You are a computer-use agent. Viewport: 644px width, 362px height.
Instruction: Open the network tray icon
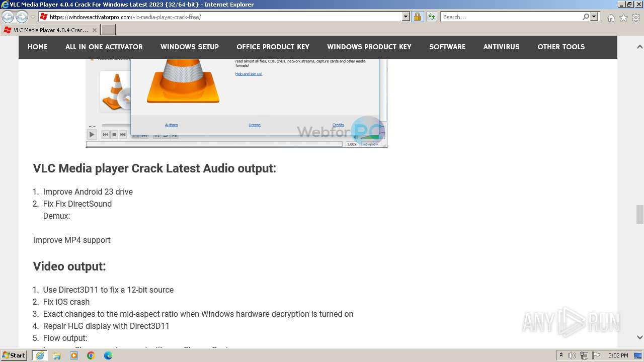coord(584,355)
